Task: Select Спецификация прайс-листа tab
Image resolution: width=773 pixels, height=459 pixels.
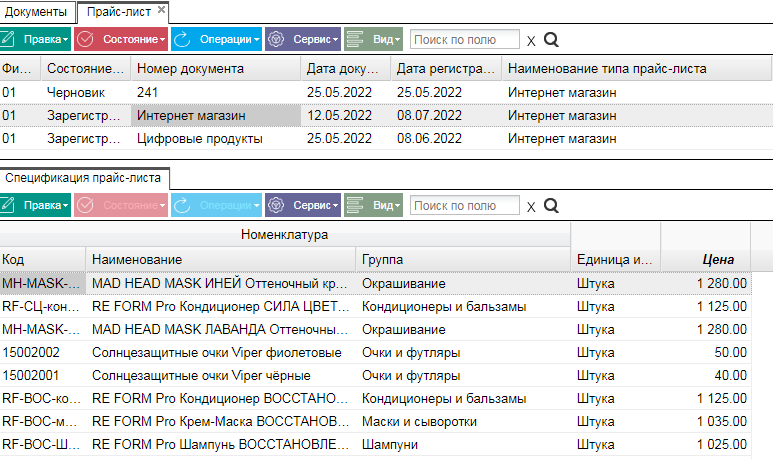Action: [x=83, y=178]
